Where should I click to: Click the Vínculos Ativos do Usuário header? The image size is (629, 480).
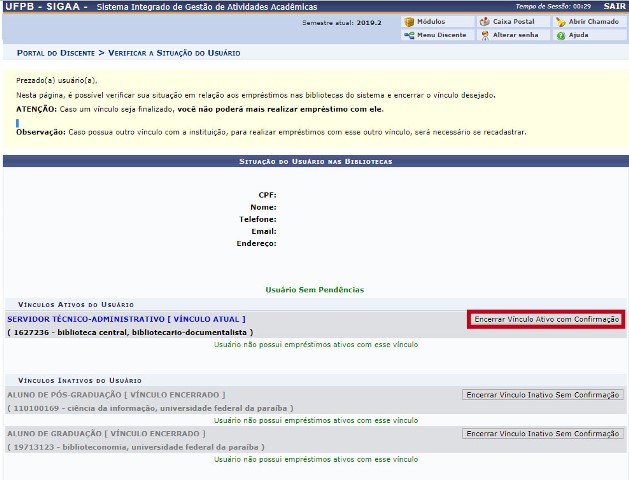tap(76, 303)
